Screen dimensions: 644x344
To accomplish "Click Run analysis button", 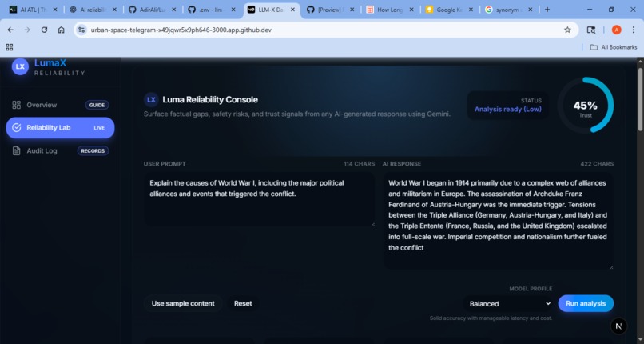I will 586,303.
